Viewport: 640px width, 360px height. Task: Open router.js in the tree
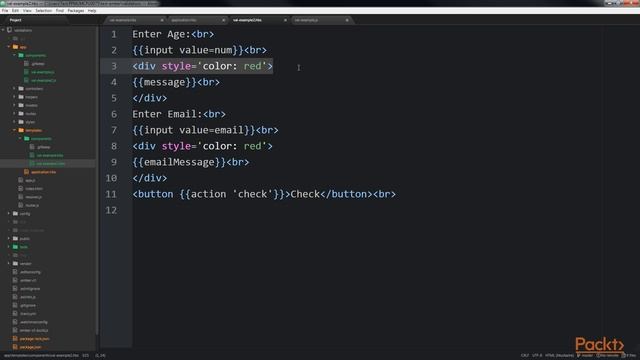click(x=32, y=205)
